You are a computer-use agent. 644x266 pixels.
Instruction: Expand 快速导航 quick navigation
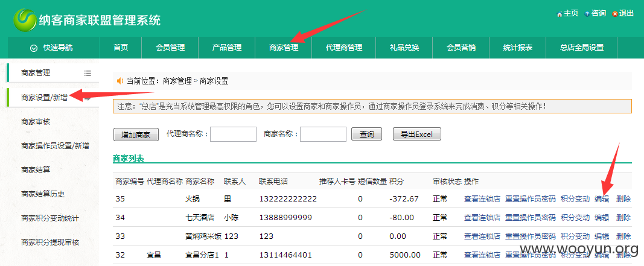[x=53, y=48]
